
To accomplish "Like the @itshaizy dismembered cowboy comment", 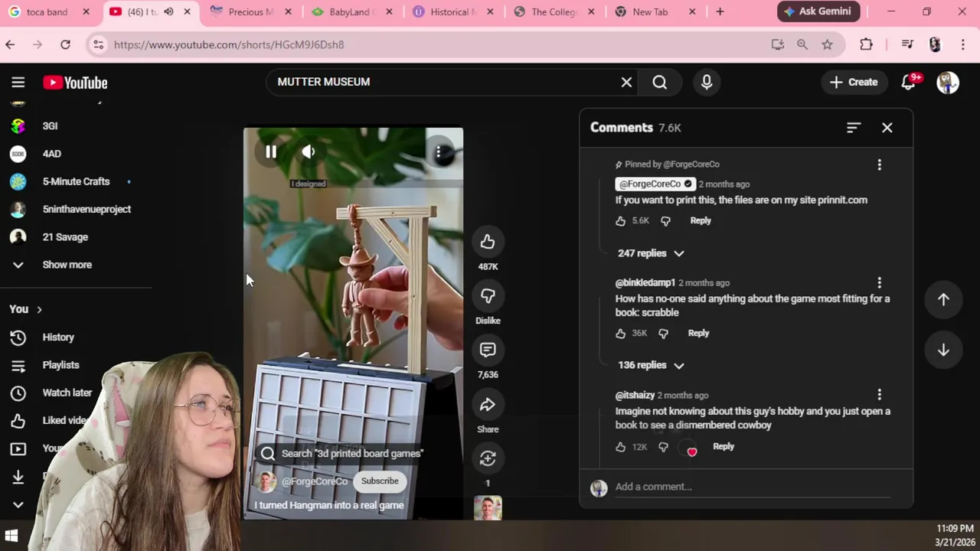I will (x=621, y=447).
